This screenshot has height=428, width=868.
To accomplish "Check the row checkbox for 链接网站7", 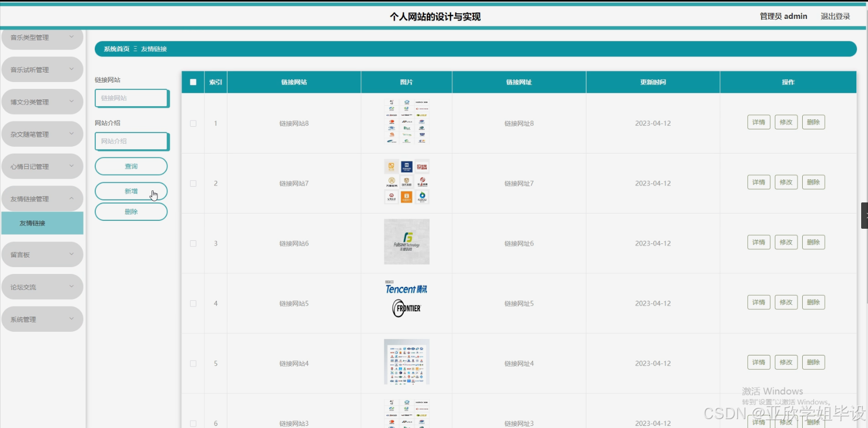I will (x=193, y=184).
